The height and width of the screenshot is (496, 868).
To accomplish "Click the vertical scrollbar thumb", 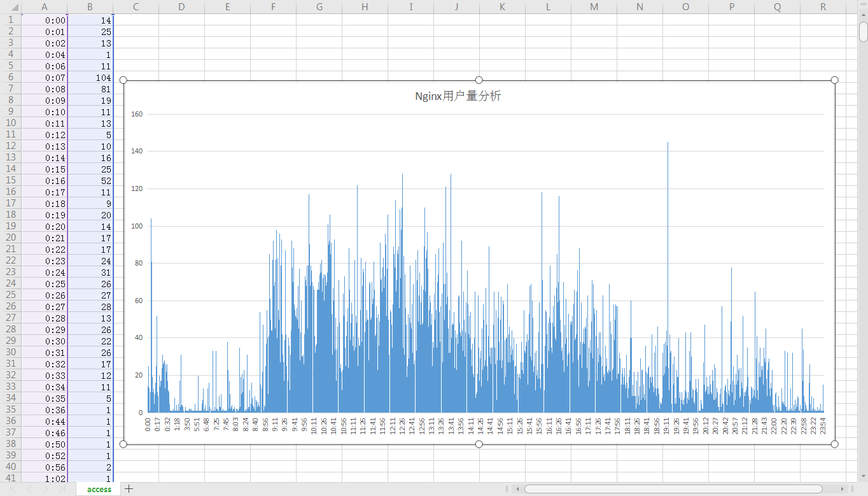I will point(863,31).
